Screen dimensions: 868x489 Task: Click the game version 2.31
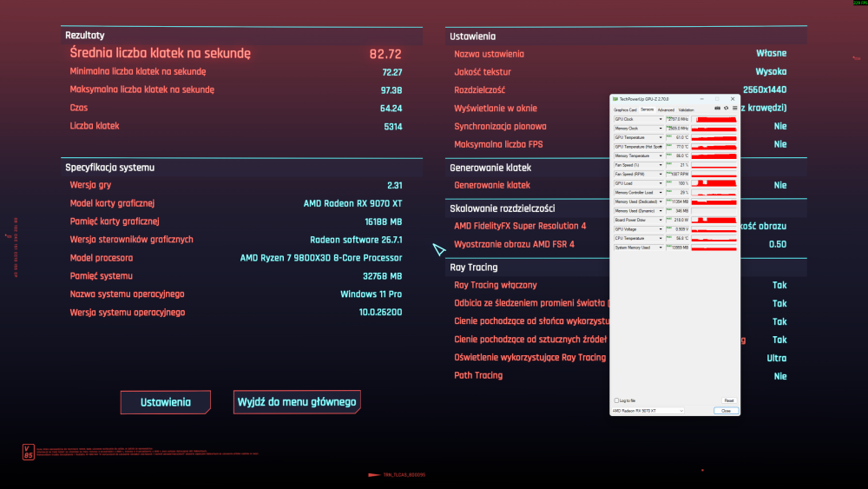click(x=395, y=186)
